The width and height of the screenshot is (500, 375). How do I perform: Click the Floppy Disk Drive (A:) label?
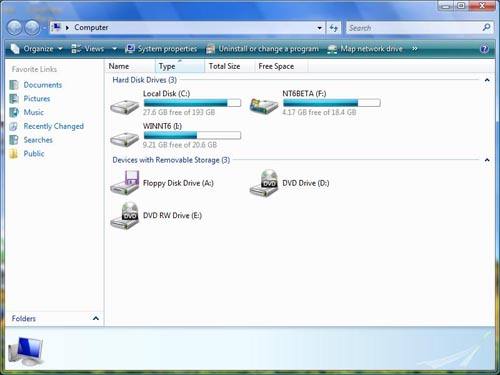178,183
